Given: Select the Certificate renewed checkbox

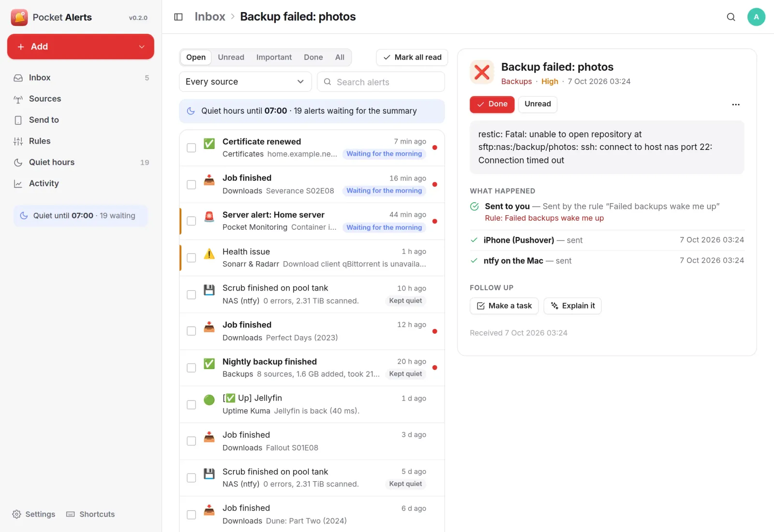Looking at the screenshot, I should pyautogui.click(x=192, y=148).
